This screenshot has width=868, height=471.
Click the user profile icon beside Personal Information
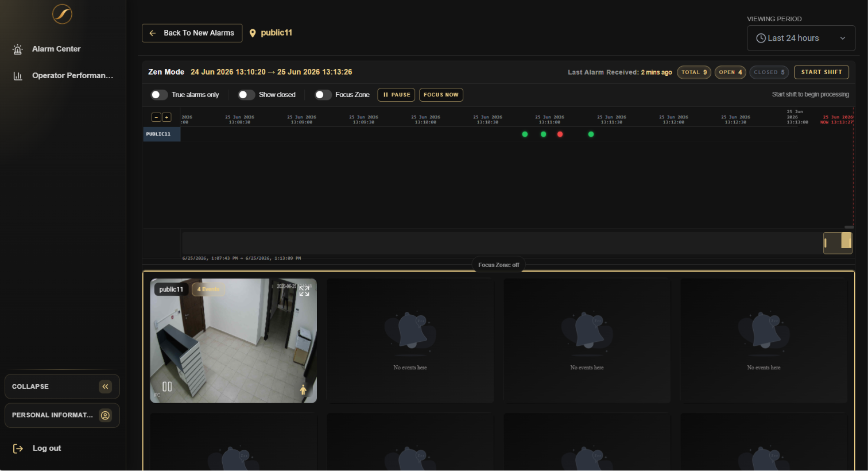[x=105, y=415]
